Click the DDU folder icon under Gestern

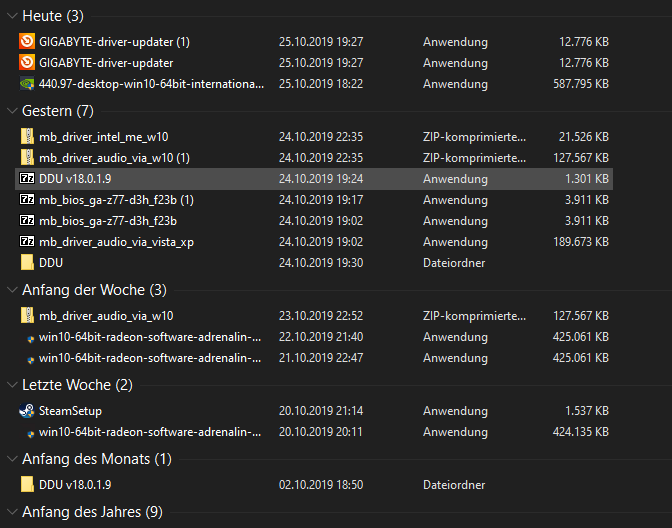[27, 262]
